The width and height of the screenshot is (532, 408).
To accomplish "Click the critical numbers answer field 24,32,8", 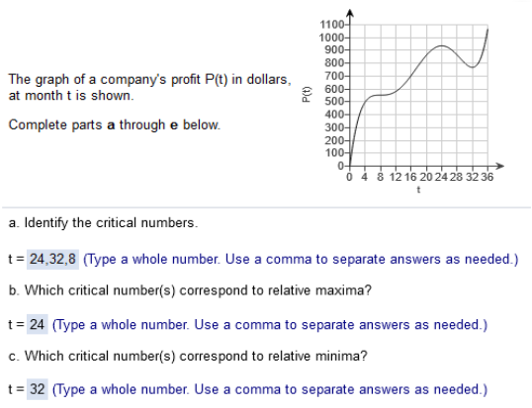I will (52, 259).
